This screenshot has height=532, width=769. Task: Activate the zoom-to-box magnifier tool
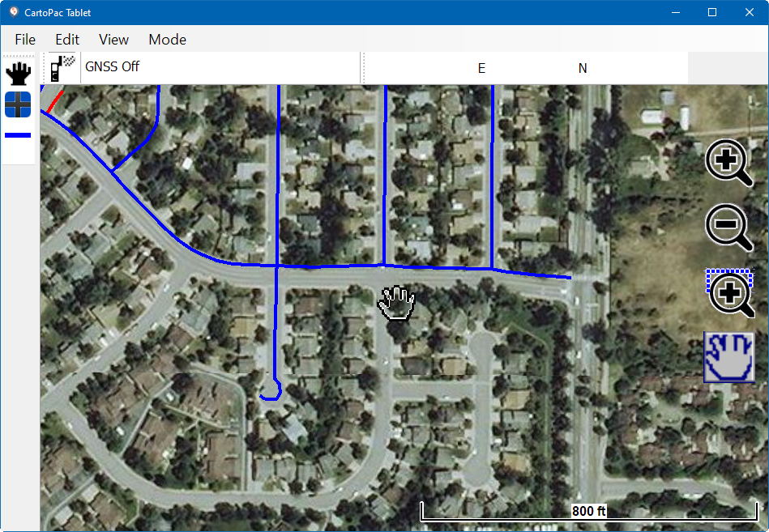tap(730, 292)
